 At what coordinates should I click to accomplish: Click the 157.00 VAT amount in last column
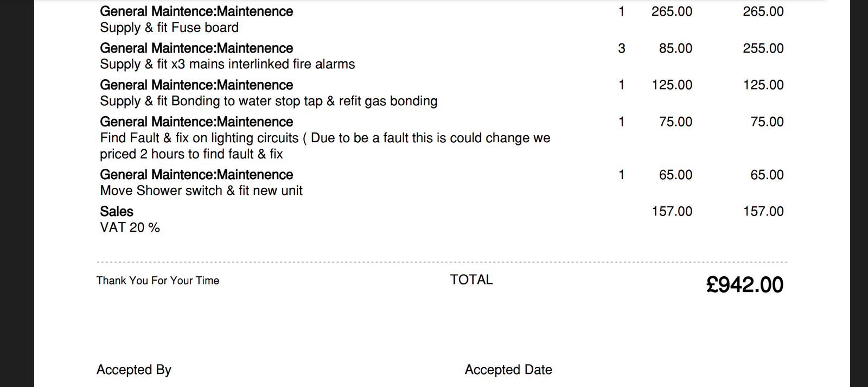pyautogui.click(x=763, y=211)
